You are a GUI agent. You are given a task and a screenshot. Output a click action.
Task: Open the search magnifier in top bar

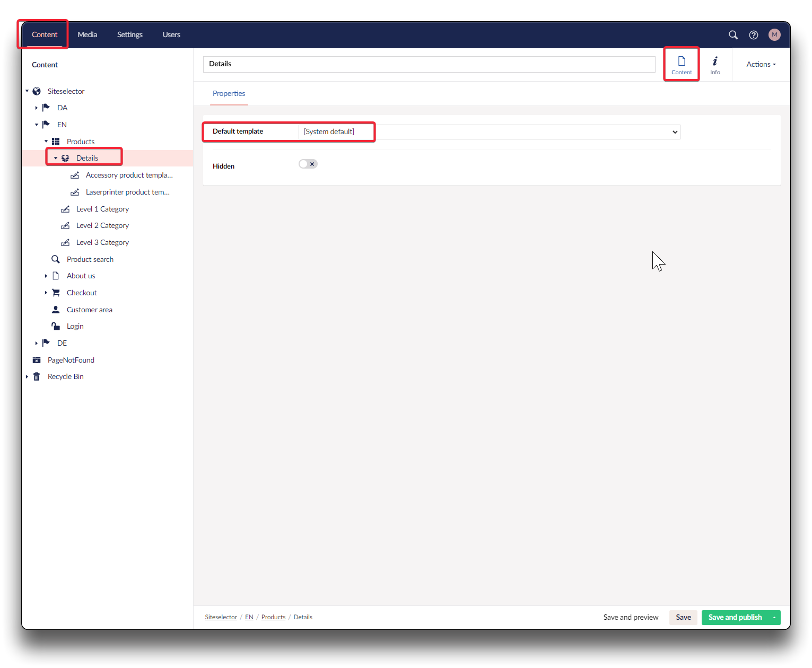(x=733, y=35)
